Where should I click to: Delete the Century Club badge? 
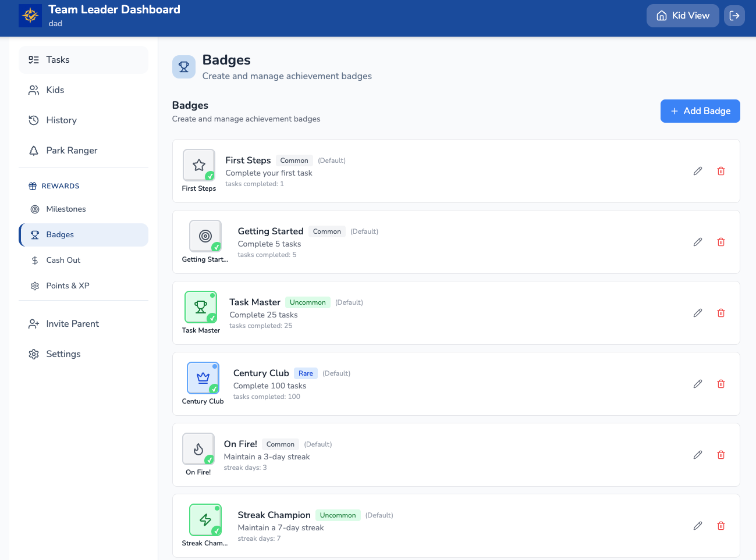pyautogui.click(x=720, y=384)
